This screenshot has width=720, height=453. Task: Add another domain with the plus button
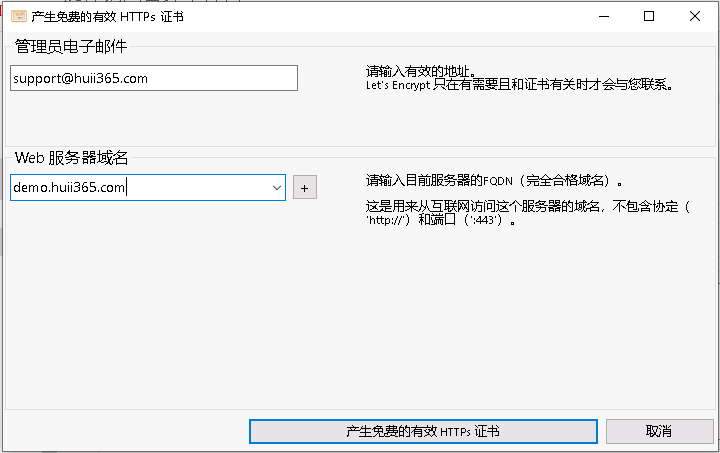tap(304, 187)
